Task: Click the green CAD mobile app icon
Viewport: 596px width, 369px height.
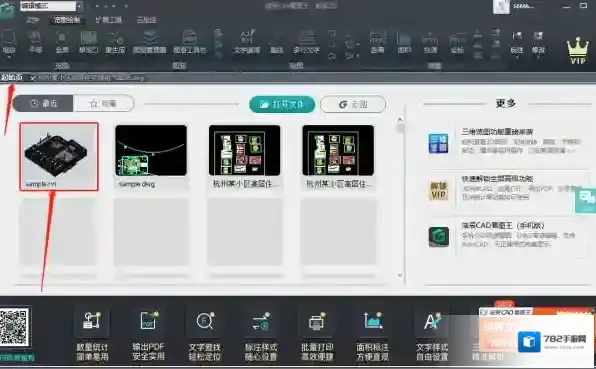Action: click(438, 236)
